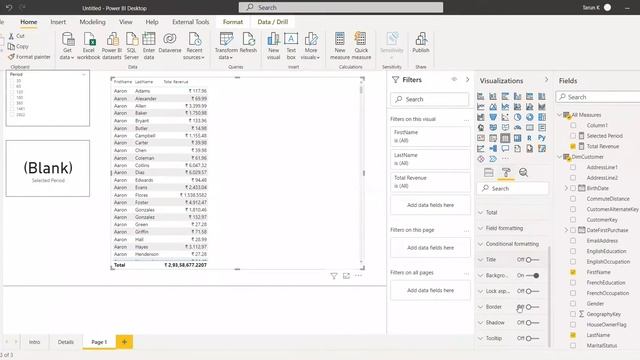Publish the report
The height and width of the screenshot is (360, 640).
pos(421,43)
